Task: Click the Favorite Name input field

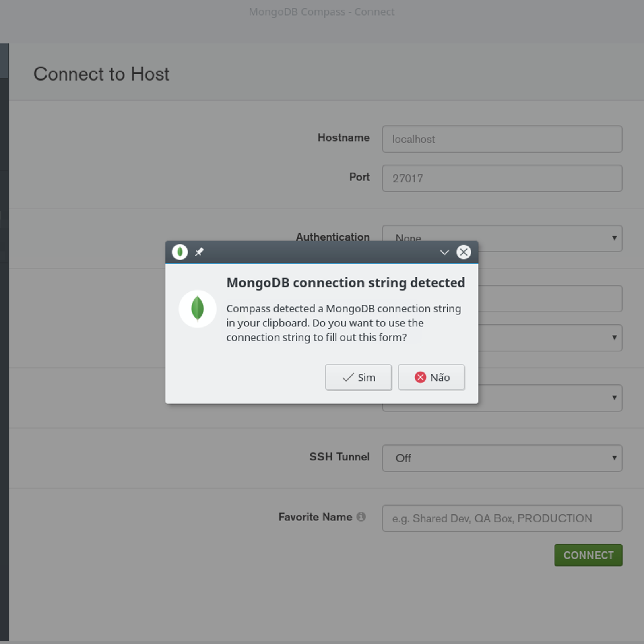Action: click(x=502, y=518)
